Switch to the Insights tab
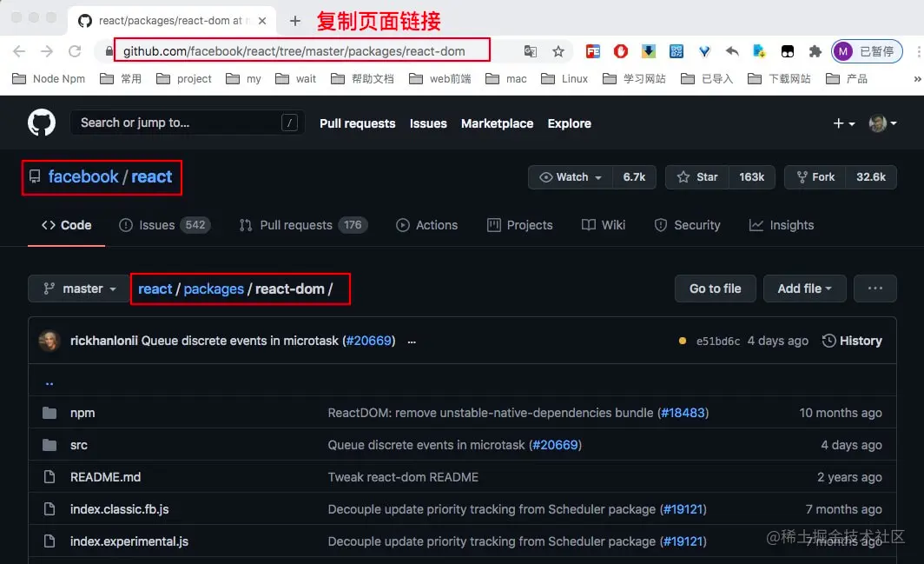Viewport: 924px width, 564px height. pyautogui.click(x=782, y=225)
